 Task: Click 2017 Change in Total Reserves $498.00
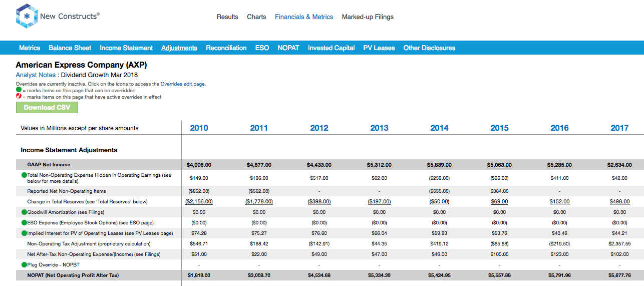click(619, 202)
